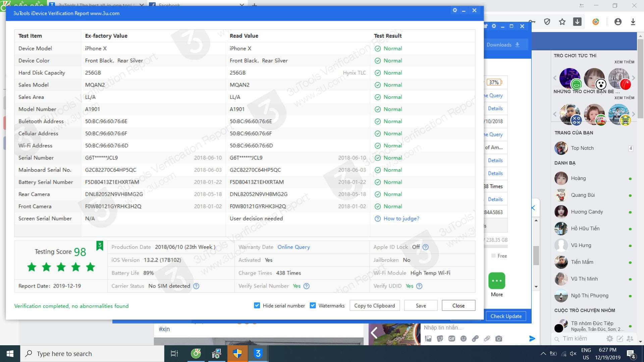Screen dimensions: 644x362
Task: Open chat with Quang Bùi
Action: pyautogui.click(x=594, y=195)
